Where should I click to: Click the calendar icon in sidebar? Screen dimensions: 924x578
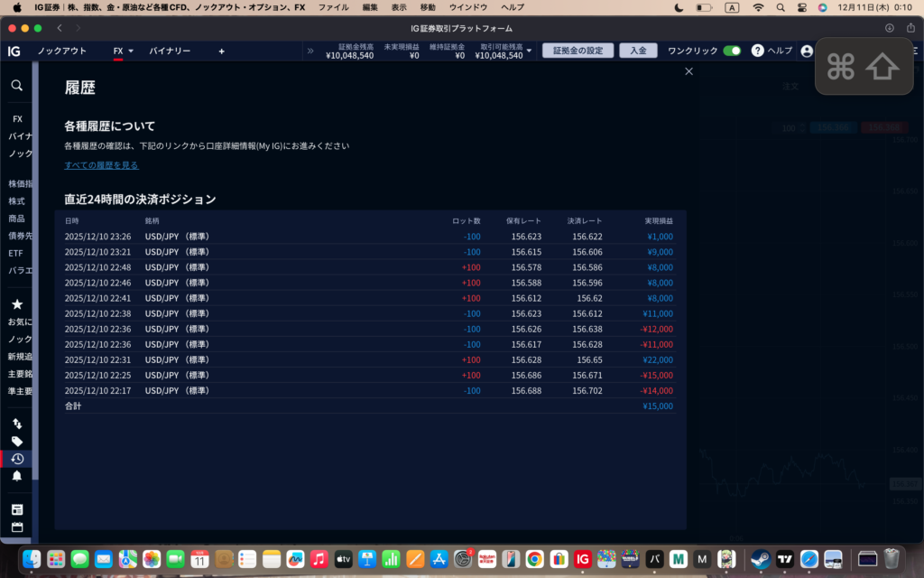16,527
